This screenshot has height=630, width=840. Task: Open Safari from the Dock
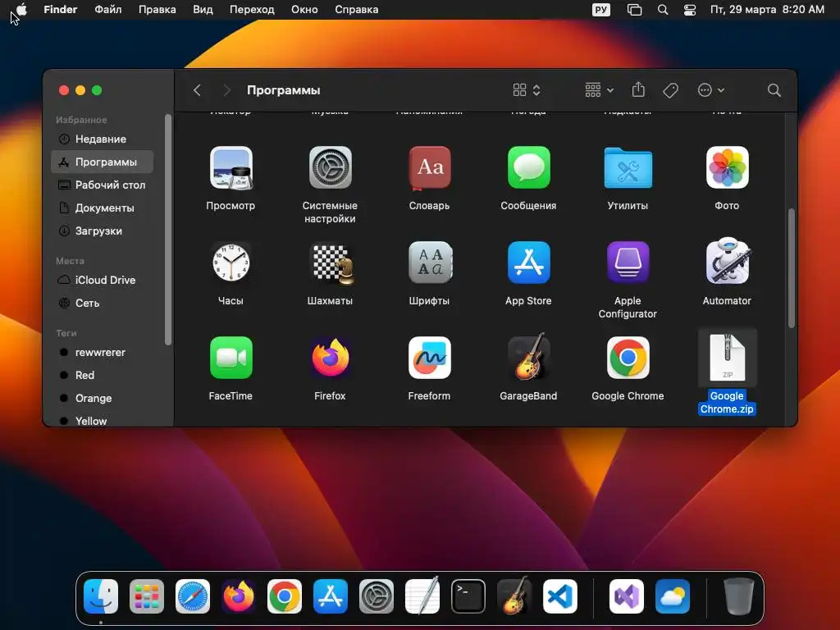click(193, 596)
